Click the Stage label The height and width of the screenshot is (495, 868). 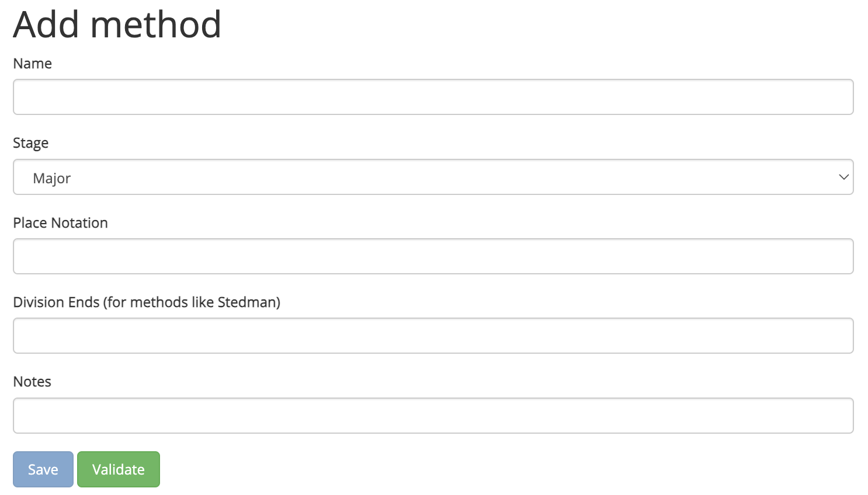30,143
